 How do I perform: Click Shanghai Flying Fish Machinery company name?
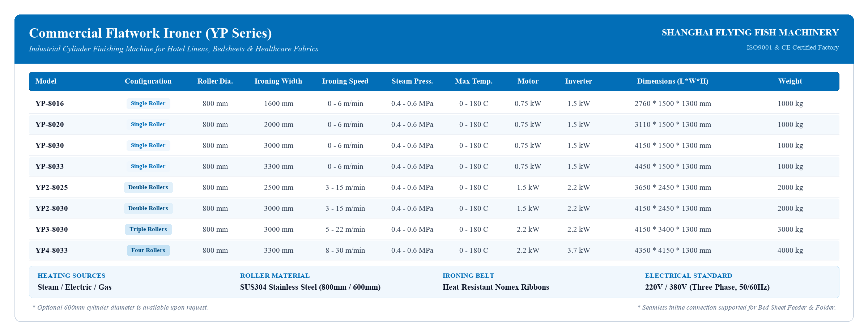pos(750,33)
